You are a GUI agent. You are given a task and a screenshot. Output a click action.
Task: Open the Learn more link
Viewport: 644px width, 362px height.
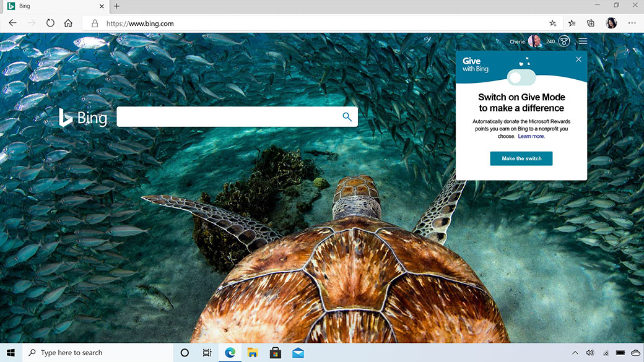[x=531, y=136]
